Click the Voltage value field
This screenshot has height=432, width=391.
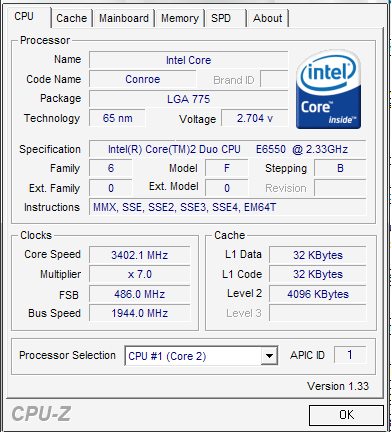[255, 118]
